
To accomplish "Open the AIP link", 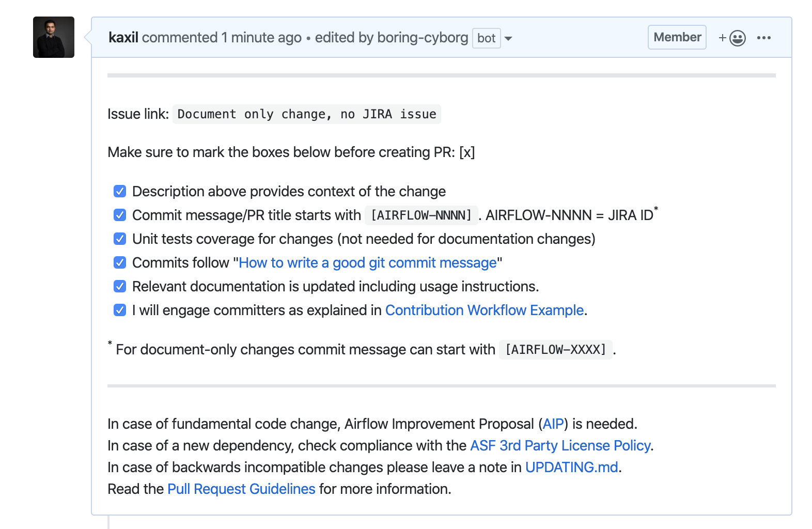I will tap(553, 424).
